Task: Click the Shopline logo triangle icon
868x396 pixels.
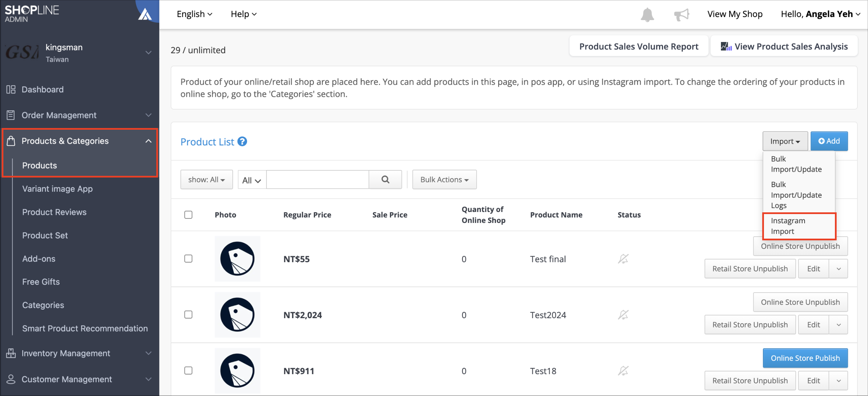Action: click(x=145, y=14)
